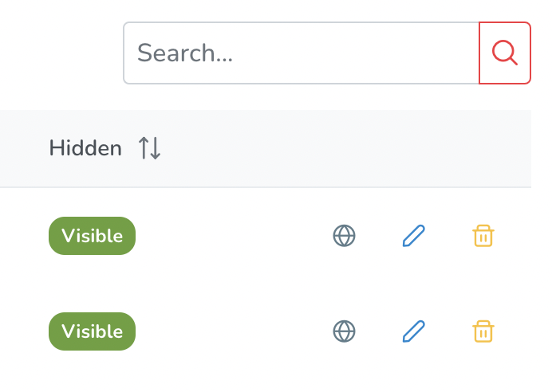Change translations via the top row globe

tap(344, 236)
